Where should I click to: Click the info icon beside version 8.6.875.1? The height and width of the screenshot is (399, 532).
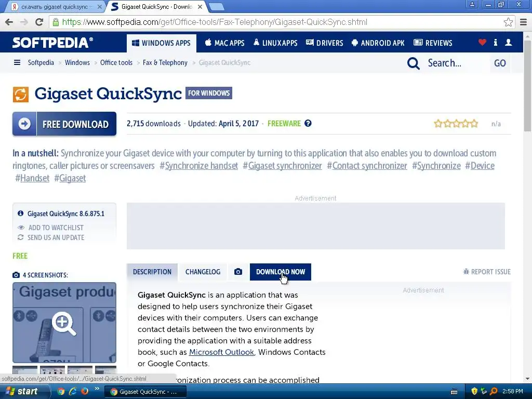pos(21,214)
